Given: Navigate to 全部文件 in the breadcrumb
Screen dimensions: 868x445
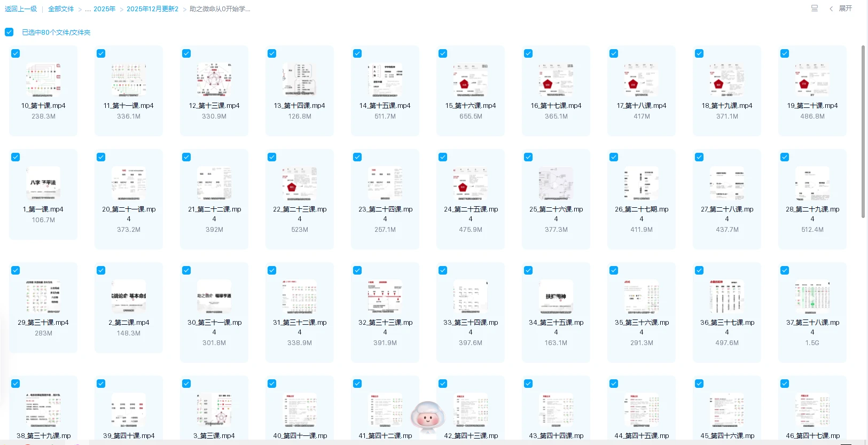Looking at the screenshot, I should pyautogui.click(x=61, y=9).
